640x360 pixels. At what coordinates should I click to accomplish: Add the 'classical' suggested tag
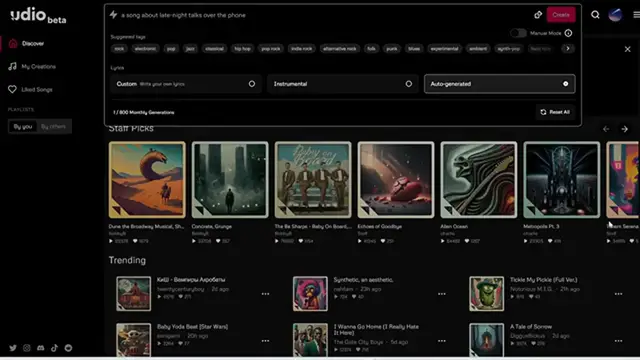(214, 49)
